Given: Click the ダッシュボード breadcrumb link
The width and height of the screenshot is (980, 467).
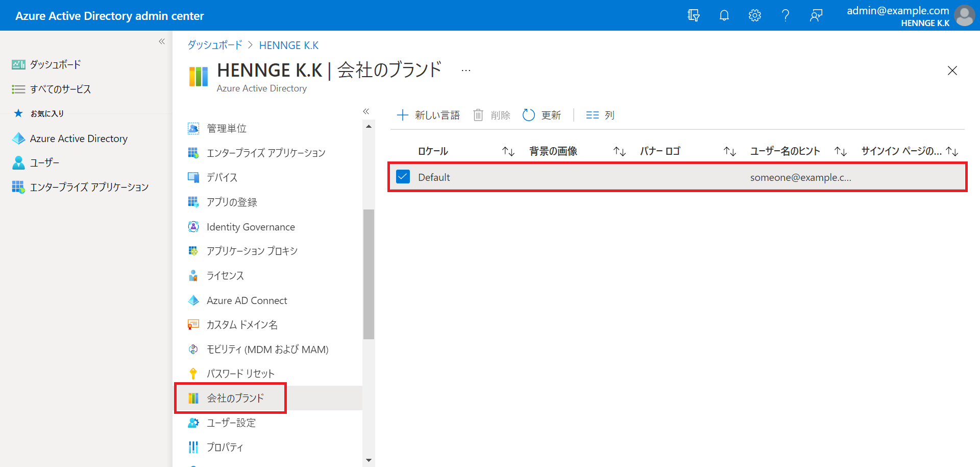Looking at the screenshot, I should 215,45.
